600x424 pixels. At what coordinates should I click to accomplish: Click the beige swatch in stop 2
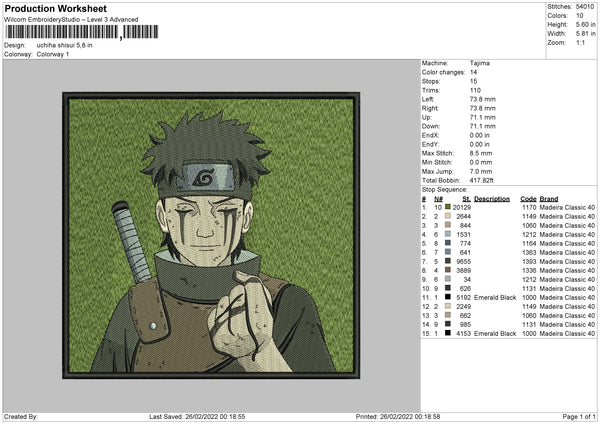point(447,216)
